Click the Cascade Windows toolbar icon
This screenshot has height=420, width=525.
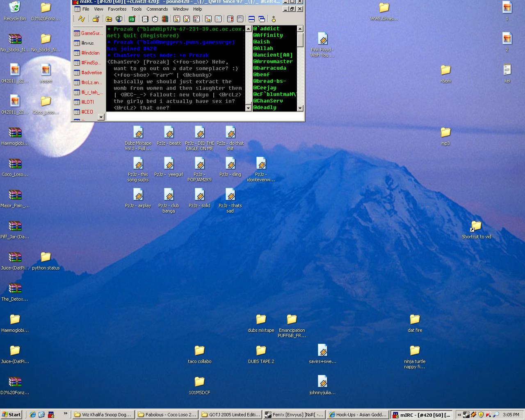tap(261, 19)
